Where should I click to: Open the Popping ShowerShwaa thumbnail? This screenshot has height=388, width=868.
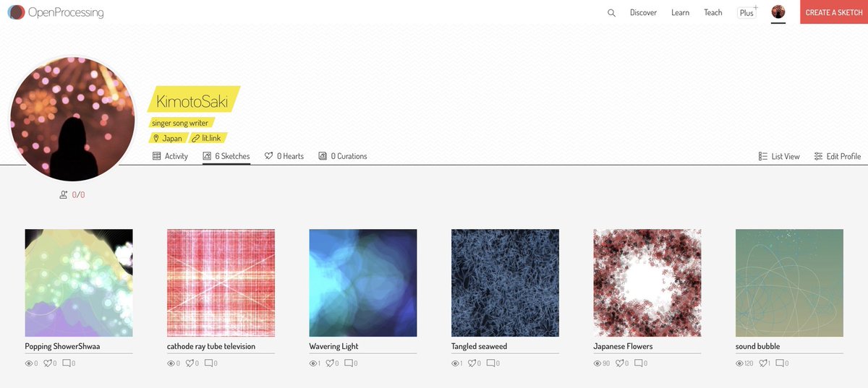tap(79, 283)
